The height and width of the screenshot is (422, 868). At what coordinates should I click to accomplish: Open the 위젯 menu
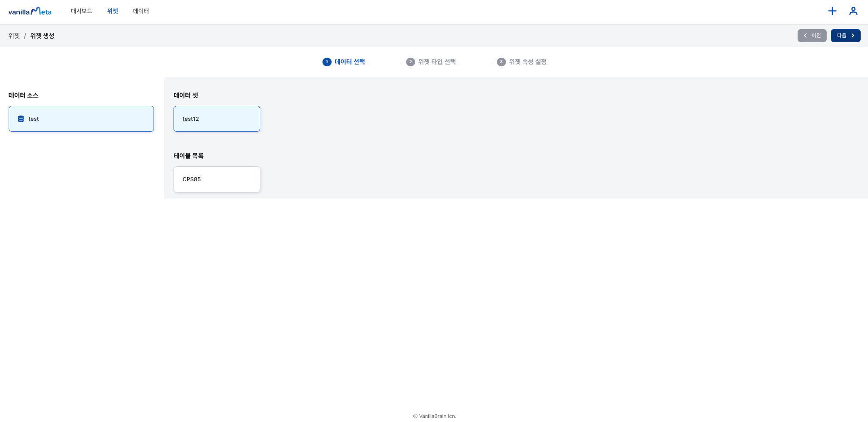click(113, 11)
